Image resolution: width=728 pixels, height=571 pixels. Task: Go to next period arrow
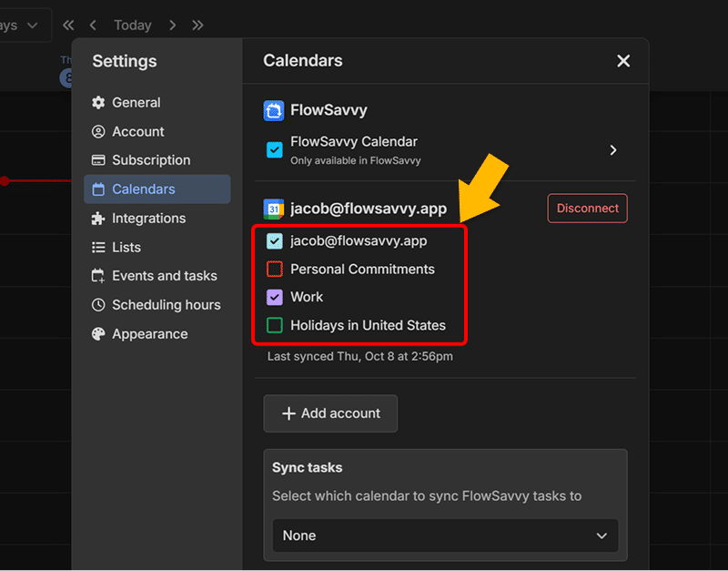173,25
